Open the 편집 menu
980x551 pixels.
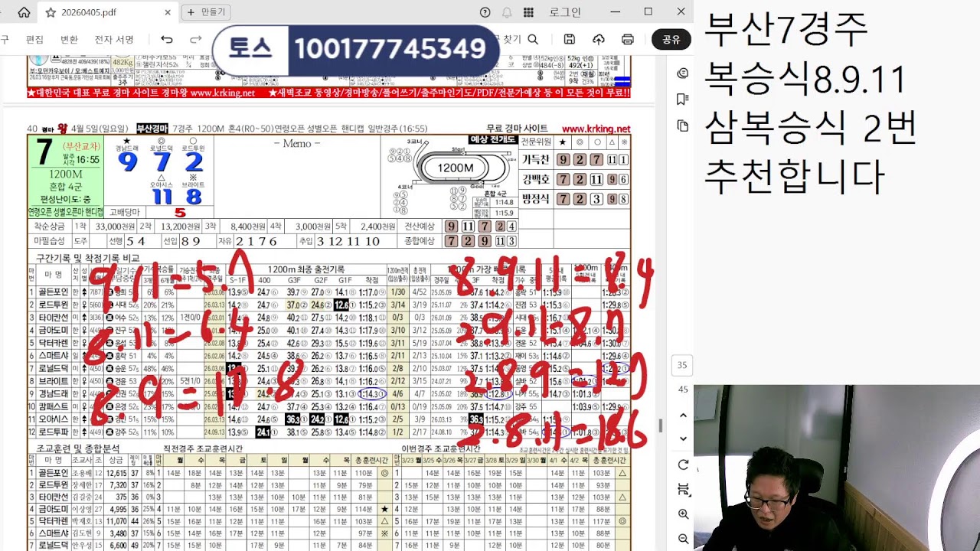click(34, 40)
